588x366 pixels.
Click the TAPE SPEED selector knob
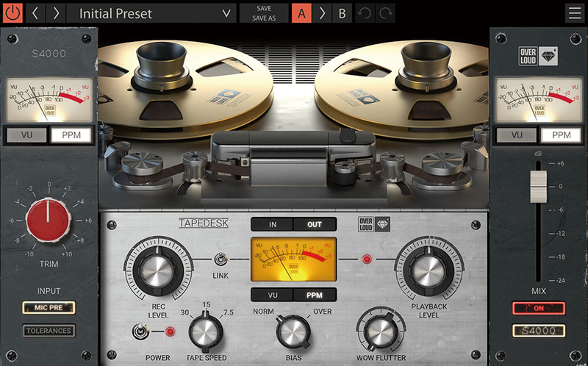(x=206, y=331)
